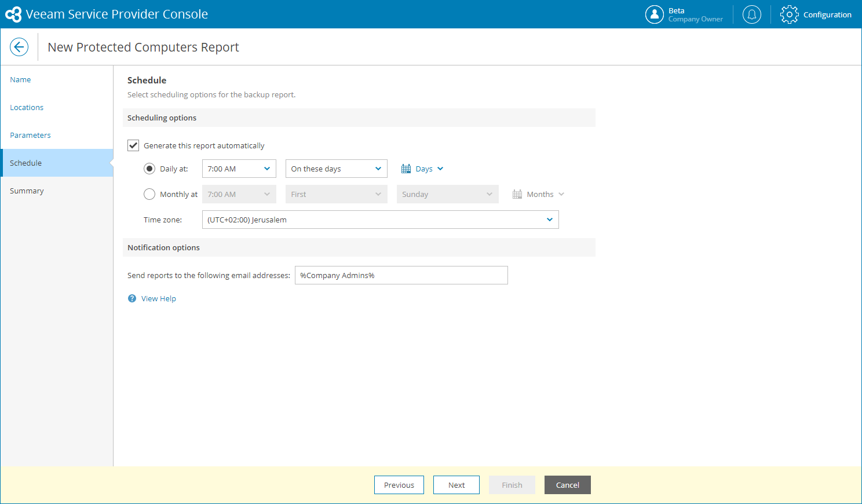Select the Schedule wizard step
The width and height of the screenshot is (862, 504).
pyautogui.click(x=57, y=163)
